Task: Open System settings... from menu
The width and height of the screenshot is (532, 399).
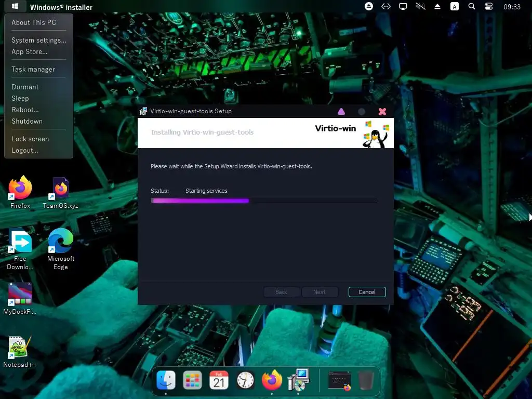Action: [x=38, y=40]
